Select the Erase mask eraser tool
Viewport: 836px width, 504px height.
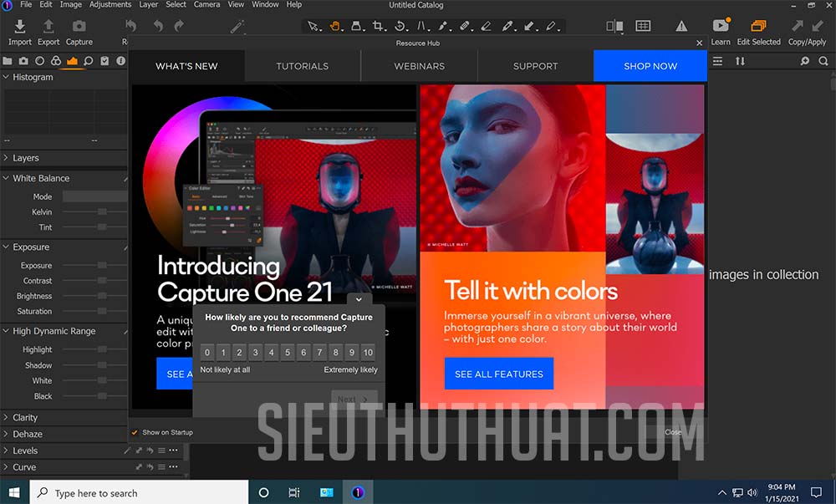click(487, 26)
